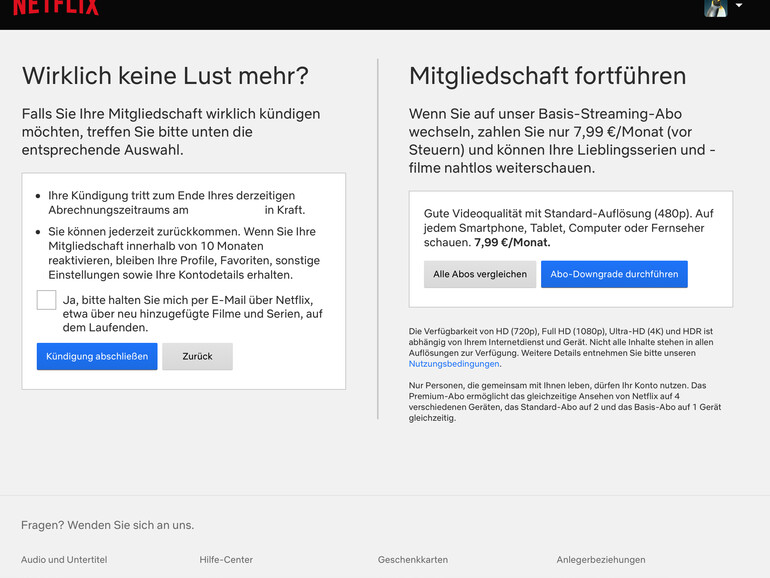The width and height of the screenshot is (770, 578).
Task: Open the Audio und Untertitel footer link
Action: pyautogui.click(x=64, y=559)
